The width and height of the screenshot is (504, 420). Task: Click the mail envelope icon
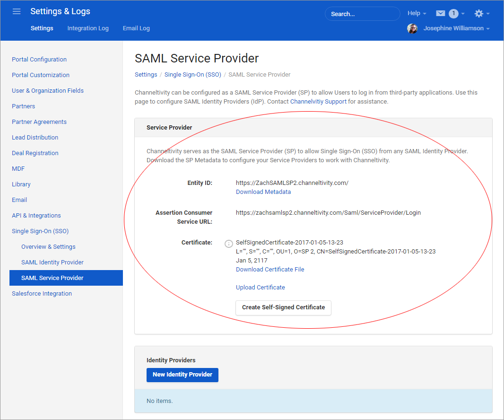pos(440,13)
